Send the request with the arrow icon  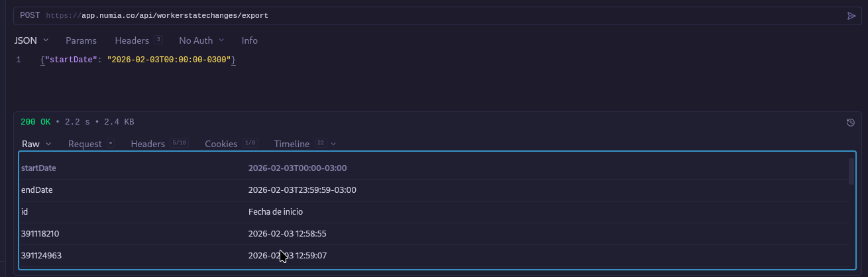851,16
